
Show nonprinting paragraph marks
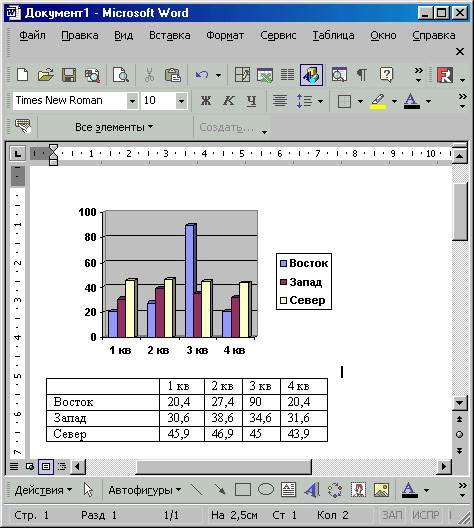[362, 75]
